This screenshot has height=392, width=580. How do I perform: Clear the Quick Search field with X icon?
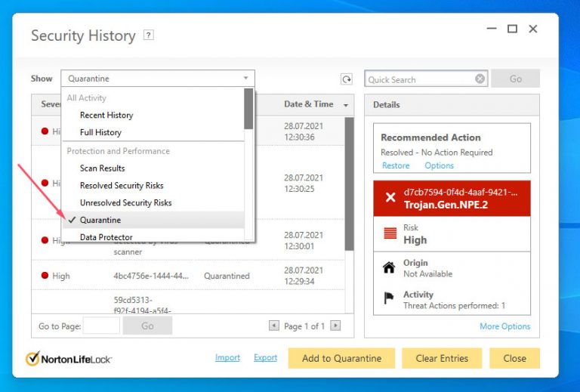pyautogui.click(x=480, y=79)
